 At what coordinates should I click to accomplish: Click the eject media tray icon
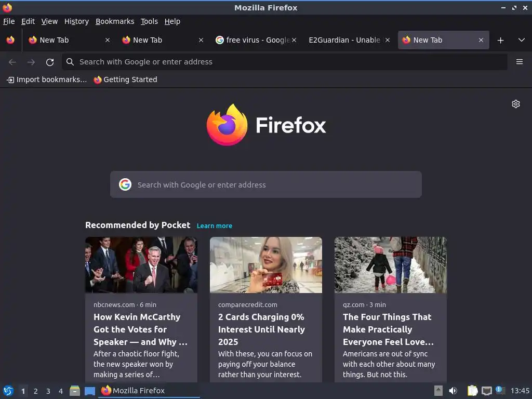pyautogui.click(x=438, y=391)
